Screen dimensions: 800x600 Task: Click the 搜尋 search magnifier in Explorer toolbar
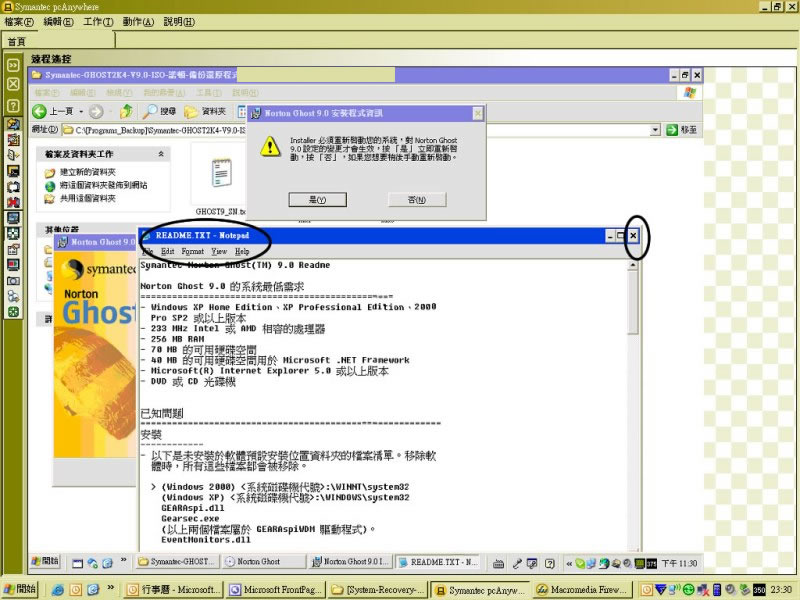coord(159,111)
